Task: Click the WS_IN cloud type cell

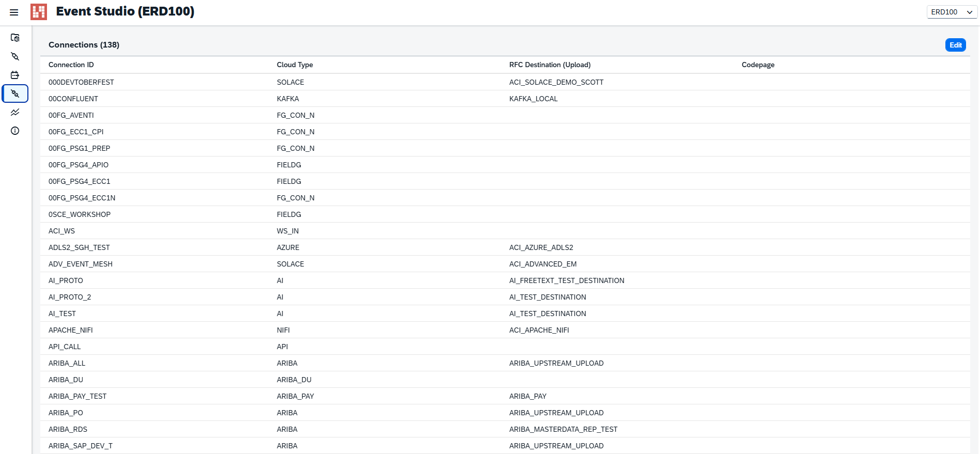Action: (x=288, y=231)
